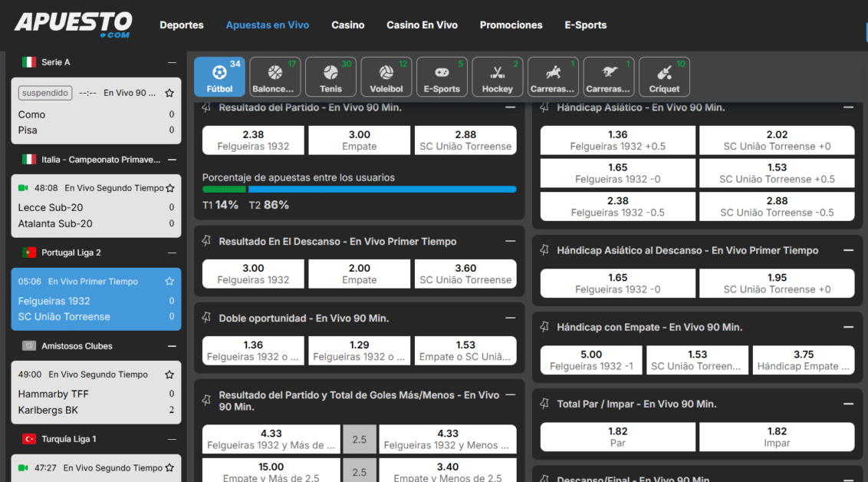The width and height of the screenshot is (868, 482).
Task: Go to the Casino page
Action: pyautogui.click(x=347, y=25)
